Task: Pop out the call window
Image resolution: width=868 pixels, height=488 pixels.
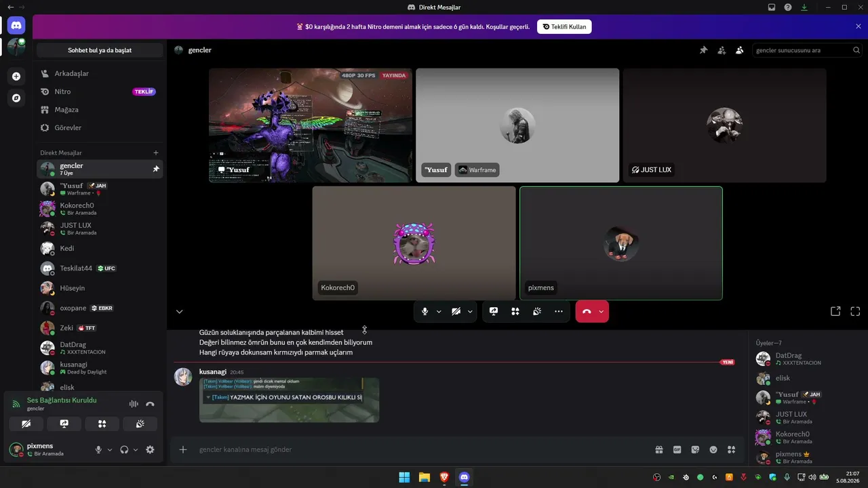Action: click(835, 311)
